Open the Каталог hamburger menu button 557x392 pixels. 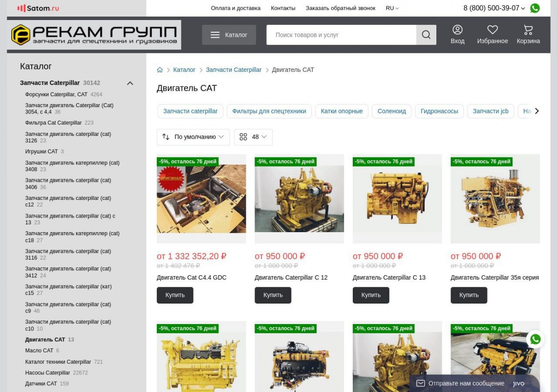tap(229, 35)
